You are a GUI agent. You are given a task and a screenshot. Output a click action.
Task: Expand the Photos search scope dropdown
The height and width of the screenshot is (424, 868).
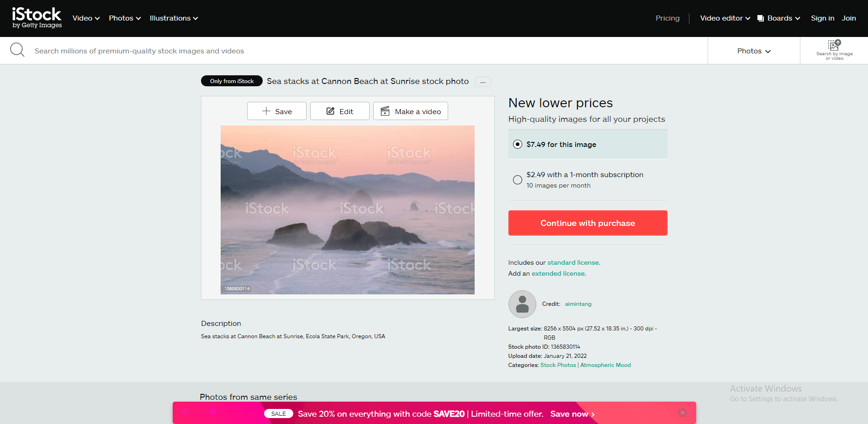[x=753, y=51]
